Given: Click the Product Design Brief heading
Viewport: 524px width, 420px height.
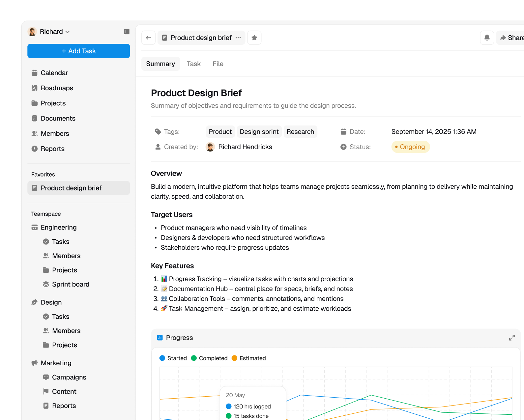Looking at the screenshot, I should [x=196, y=93].
